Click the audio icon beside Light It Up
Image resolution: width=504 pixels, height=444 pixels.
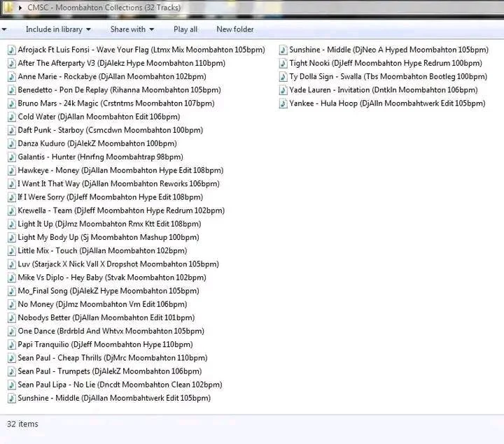[x=12, y=224]
